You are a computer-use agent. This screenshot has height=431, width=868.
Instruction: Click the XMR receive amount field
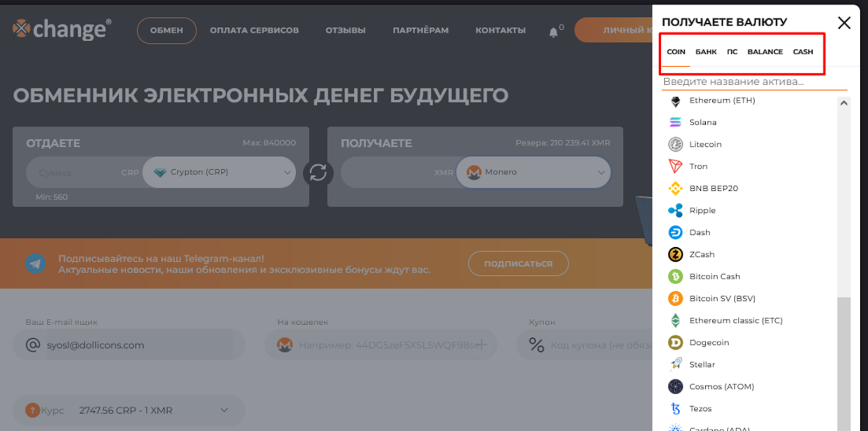click(399, 172)
